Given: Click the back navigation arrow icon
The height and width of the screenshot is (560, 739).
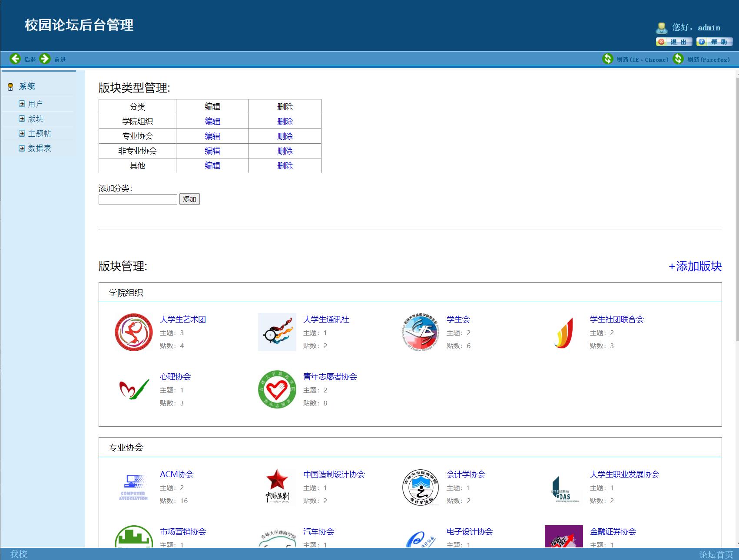Looking at the screenshot, I should coord(16,59).
